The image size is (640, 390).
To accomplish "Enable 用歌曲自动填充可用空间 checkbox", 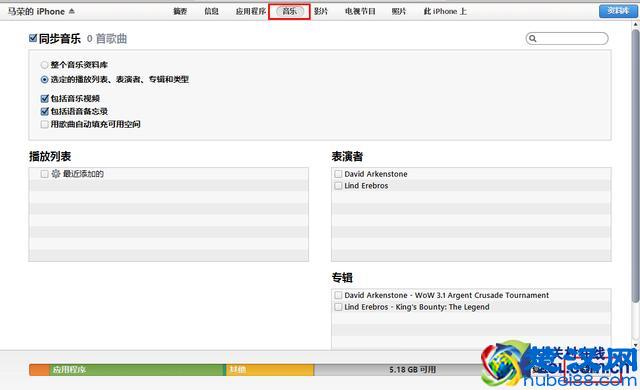I will pyautogui.click(x=44, y=124).
